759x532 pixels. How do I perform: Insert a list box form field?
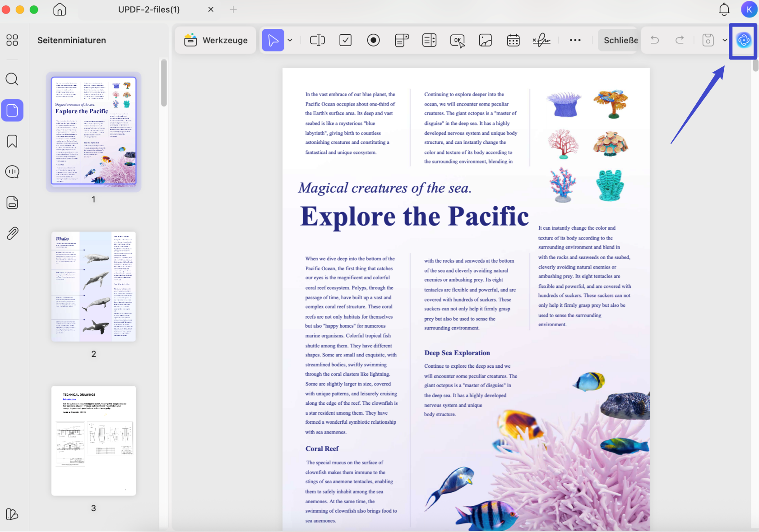pyautogui.click(x=430, y=40)
